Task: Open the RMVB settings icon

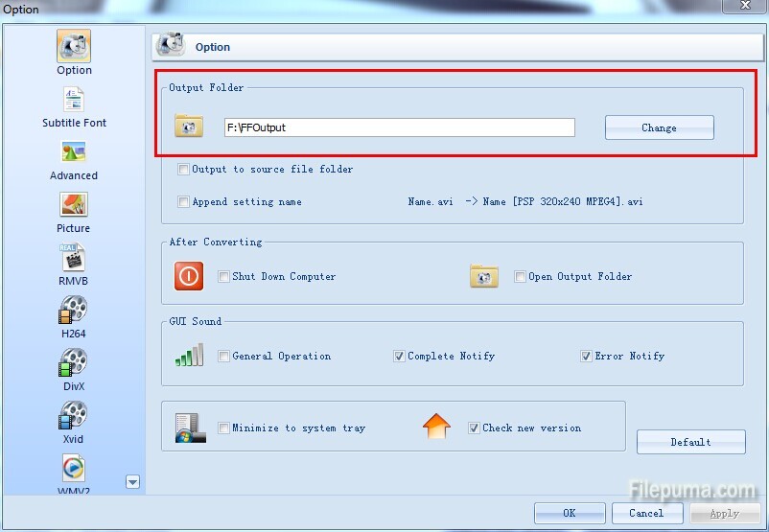Action: click(74, 258)
